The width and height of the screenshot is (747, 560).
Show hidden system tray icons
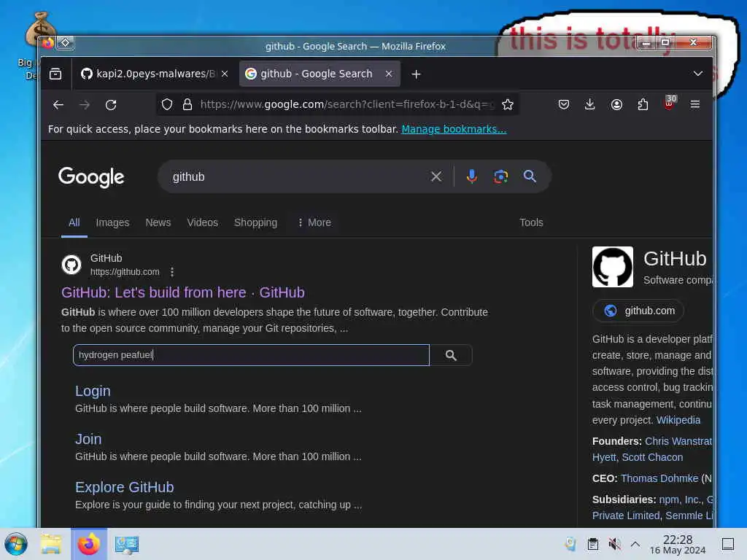point(635,544)
